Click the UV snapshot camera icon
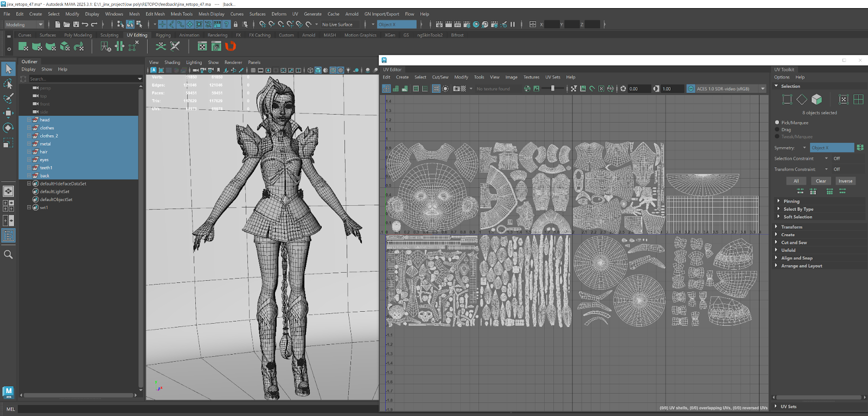 point(457,89)
